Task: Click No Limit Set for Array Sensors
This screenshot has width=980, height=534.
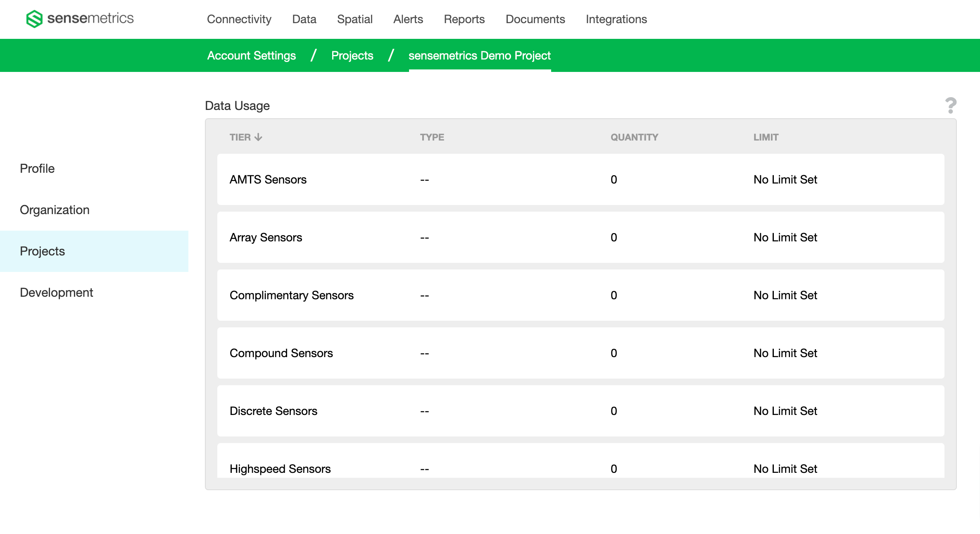Action: point(785,237)
